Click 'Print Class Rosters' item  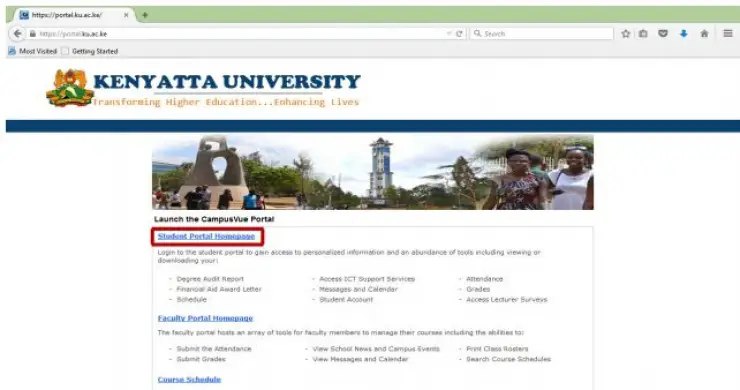click(497, 349)
